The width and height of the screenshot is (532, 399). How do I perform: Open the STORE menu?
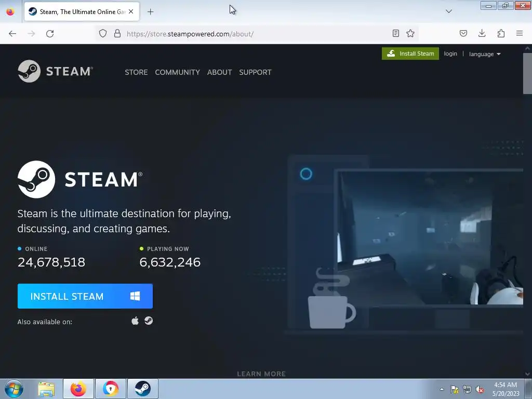pyautogui.click(x=136, y=72)
